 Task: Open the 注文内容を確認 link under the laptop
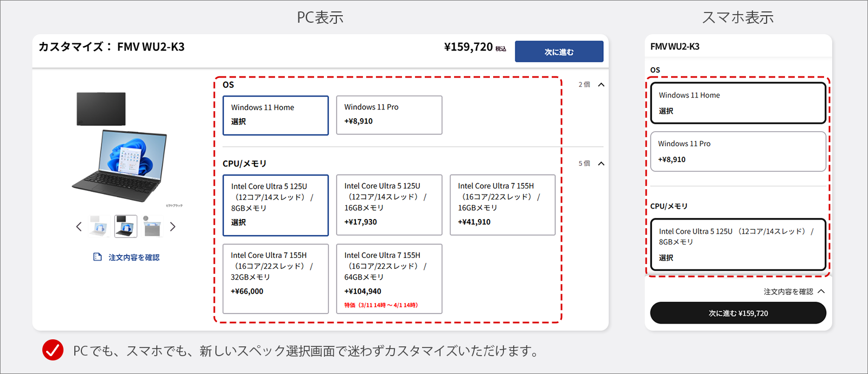coord(133,257)
